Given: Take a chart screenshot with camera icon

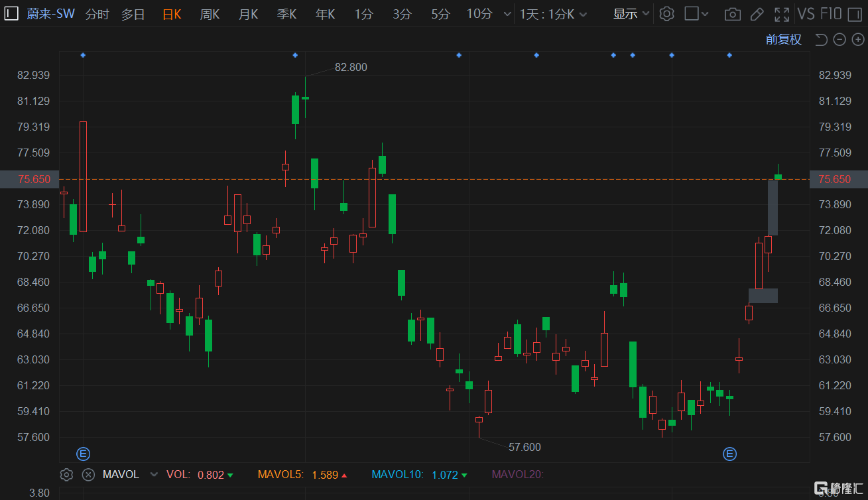Looking at the screenshot, I should click(733, 14).
